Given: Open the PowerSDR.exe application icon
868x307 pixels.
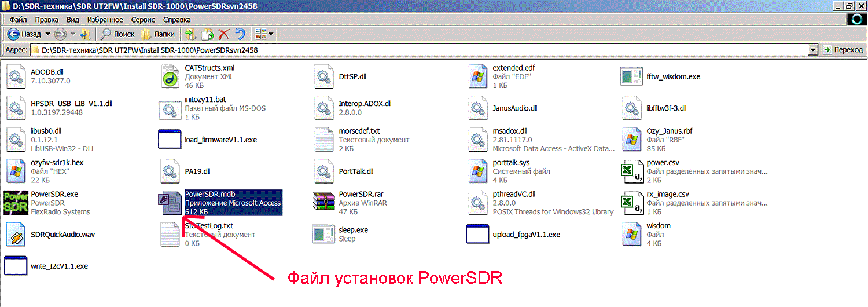Looking at the screenshot, I should click(15, 203).
